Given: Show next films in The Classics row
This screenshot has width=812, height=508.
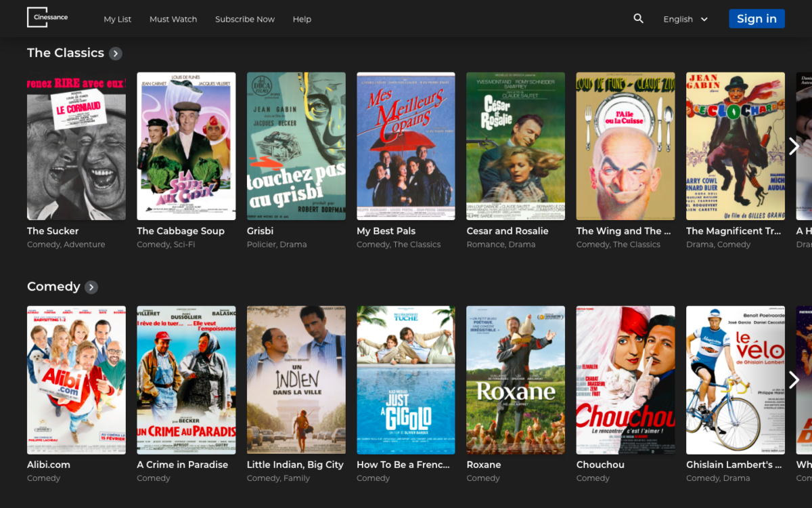Looking at the screenshot, I should click(794, 146).
